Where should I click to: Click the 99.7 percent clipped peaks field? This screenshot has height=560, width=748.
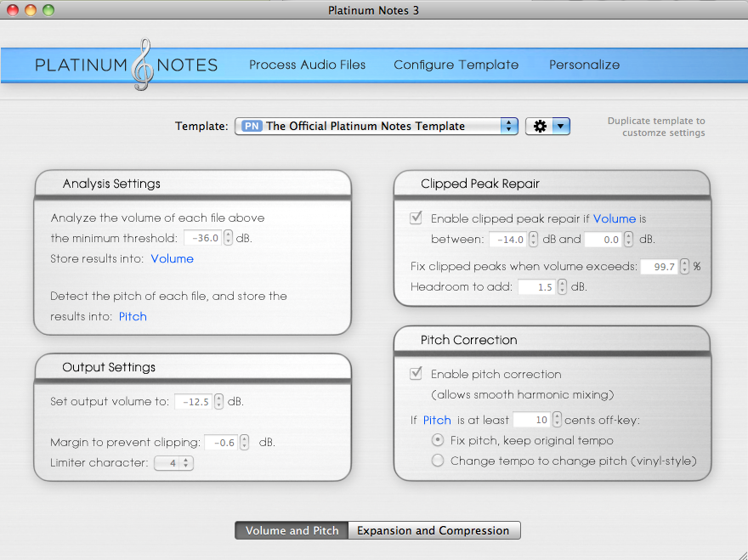[660, 266]
